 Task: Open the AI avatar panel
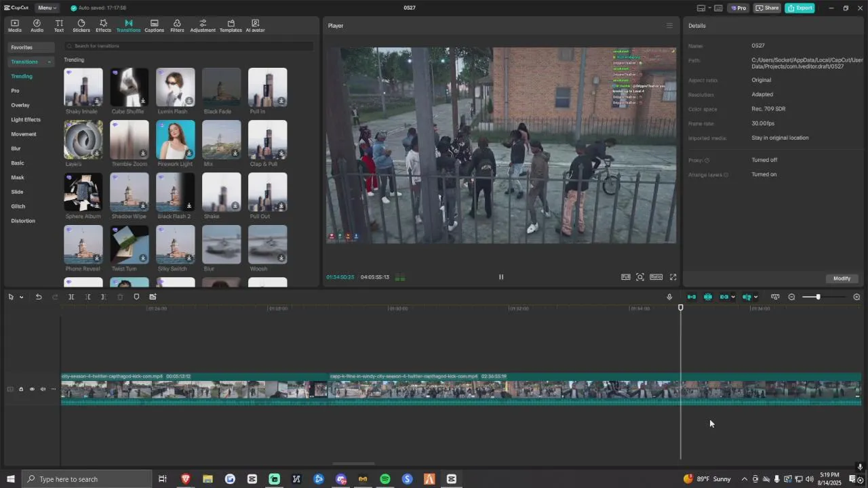point(255,26)
